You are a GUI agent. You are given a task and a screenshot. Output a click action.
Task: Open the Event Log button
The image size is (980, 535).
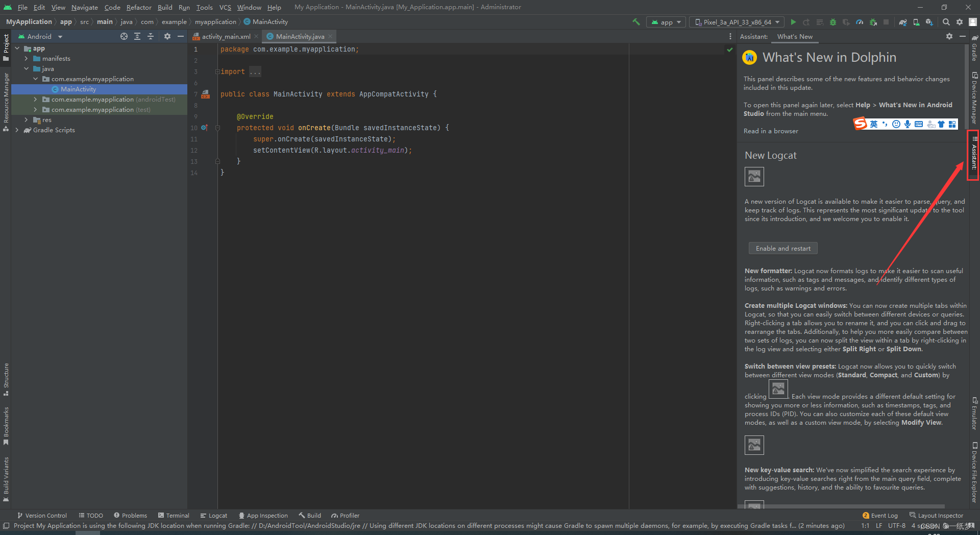click(880, 516)
